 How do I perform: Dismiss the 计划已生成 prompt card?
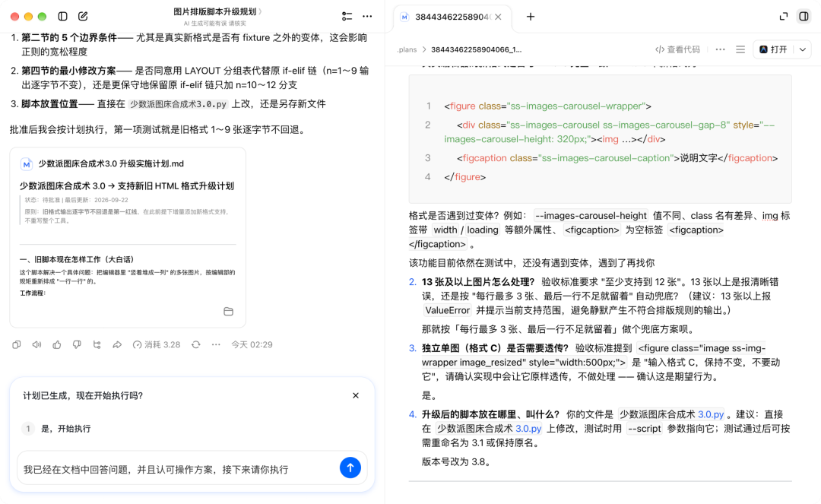tap(356, 395)
